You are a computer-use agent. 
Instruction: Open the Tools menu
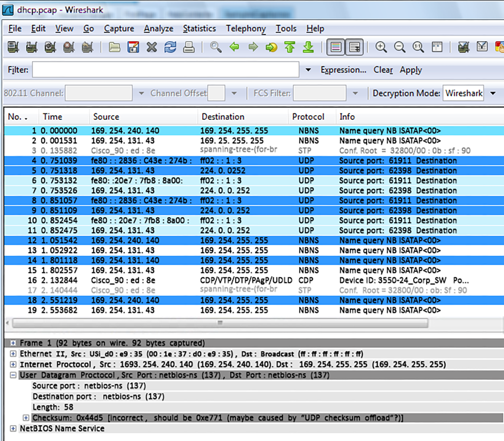coord(286,29)
